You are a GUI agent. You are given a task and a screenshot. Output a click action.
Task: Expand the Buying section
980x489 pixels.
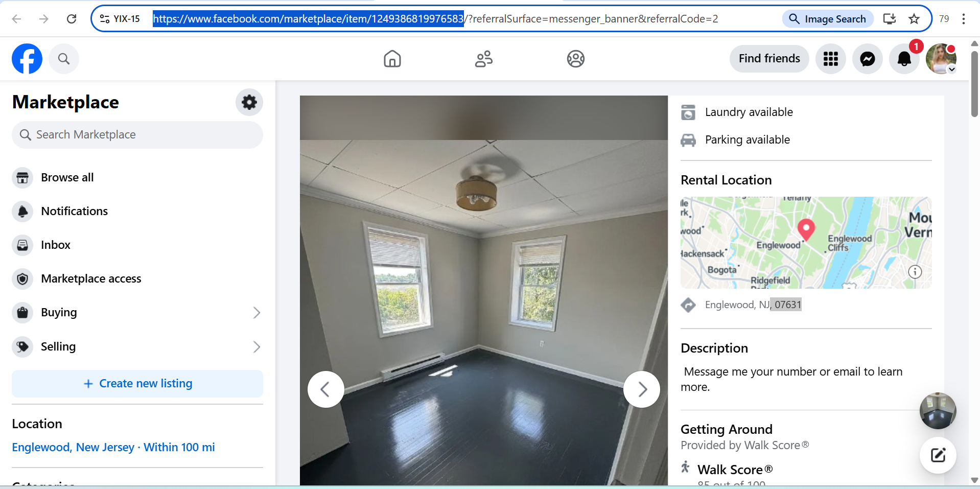point(137,313)
